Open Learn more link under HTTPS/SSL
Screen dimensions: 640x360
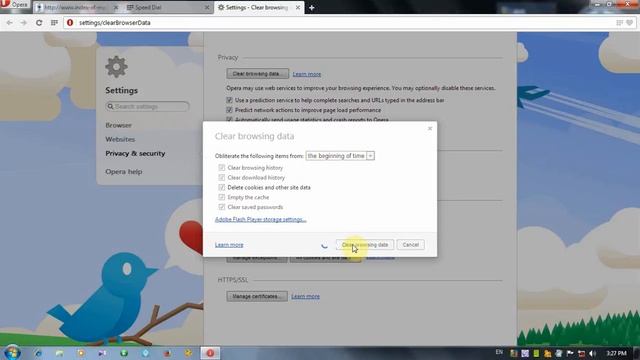[x=305, y=296]
